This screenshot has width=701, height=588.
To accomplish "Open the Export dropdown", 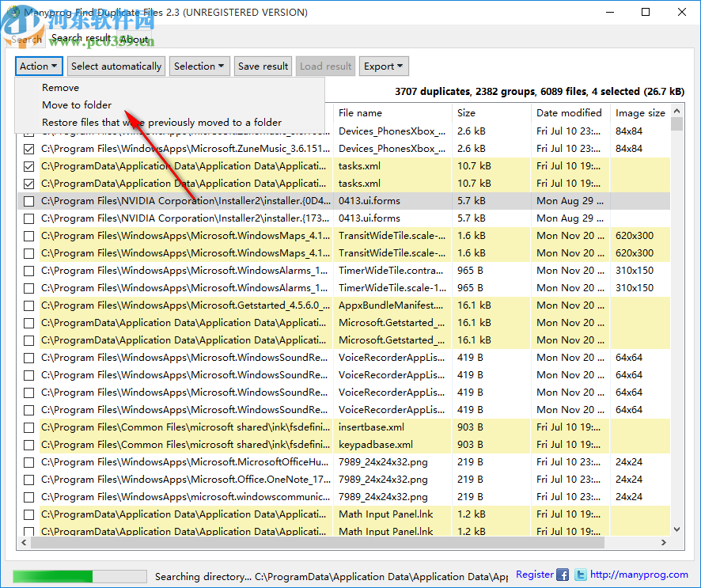I will tap(384, 66).
